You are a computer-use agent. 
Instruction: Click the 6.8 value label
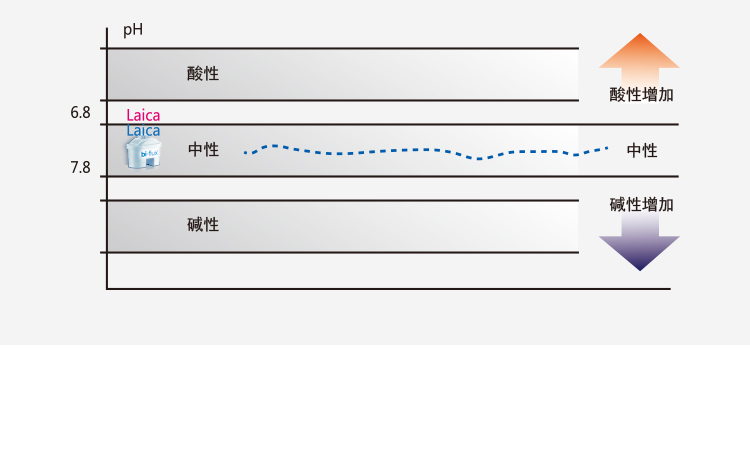[x=81, y=113]
